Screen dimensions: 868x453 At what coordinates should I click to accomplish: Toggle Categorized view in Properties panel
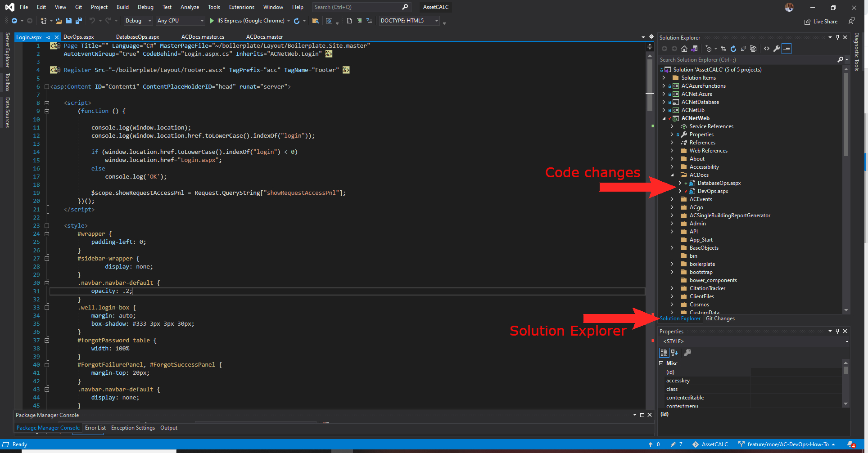pos(664,353)
